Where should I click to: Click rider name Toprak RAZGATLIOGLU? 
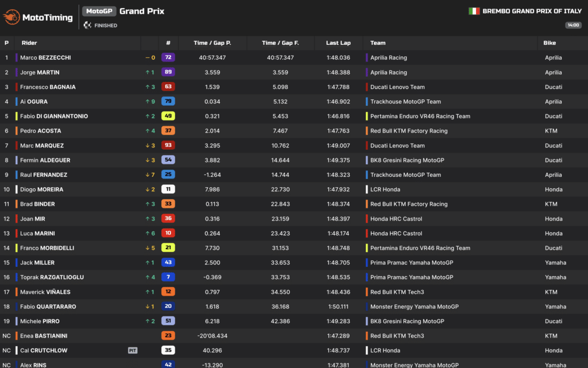pos(52,277)
